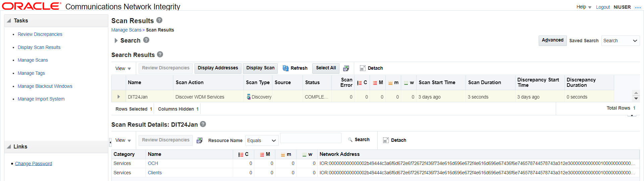Click major M column icon in details table
644x181 pixels.
pyautogui.click(x=262, y=155)
